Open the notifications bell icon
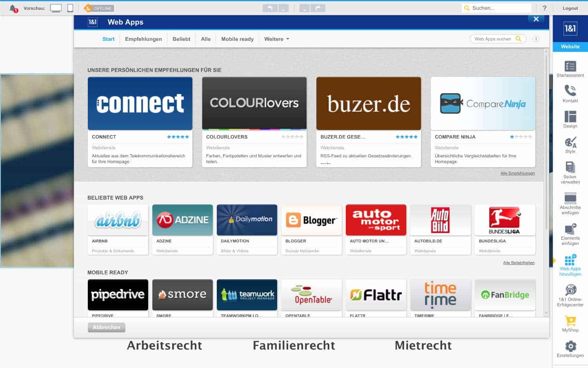 [x=13, y=8]
